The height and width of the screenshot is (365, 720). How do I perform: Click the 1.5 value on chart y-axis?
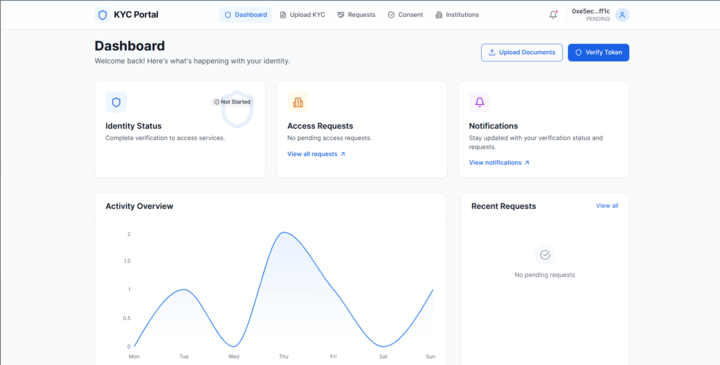pyautogui.click(x=127, y=261)
